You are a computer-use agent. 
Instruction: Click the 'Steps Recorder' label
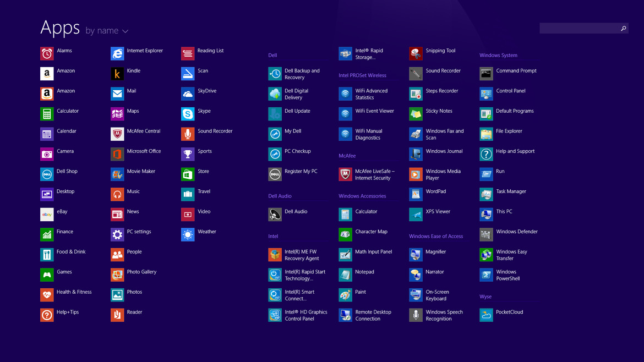(441, 91)
